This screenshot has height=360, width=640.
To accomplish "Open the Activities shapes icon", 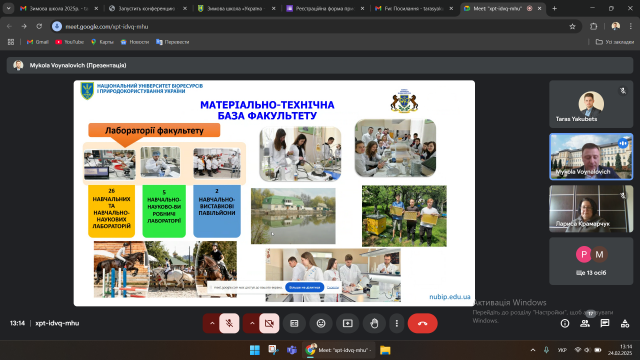I will click(625, 323).
